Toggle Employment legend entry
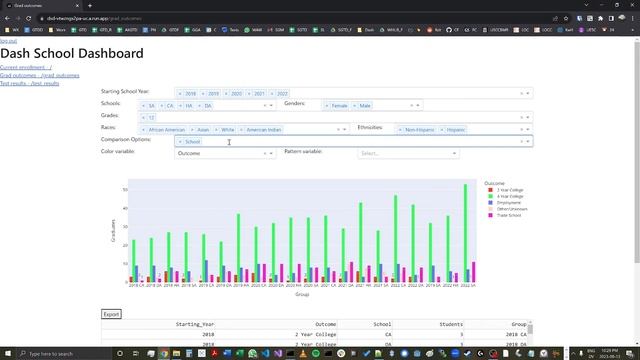Viewport: 640px width, 360px height. point(504,203)
